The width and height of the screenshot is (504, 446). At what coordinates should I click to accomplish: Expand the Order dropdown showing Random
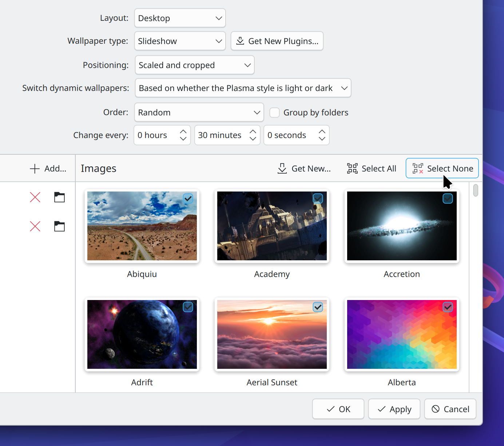click(199, 113)
